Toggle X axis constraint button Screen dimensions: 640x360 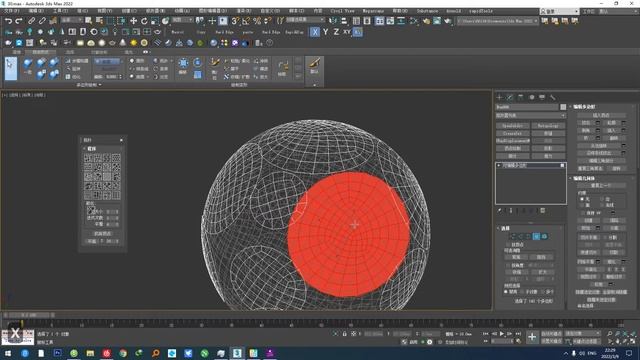pyautogui.click(x=315, y=32)
